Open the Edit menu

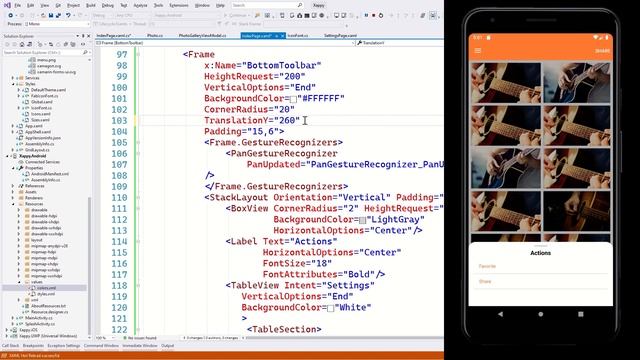(x=31, y=5)
